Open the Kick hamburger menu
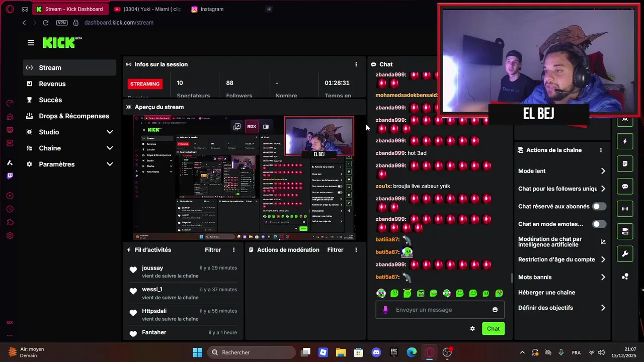This screenshot has width=644, height=362. 31,43
